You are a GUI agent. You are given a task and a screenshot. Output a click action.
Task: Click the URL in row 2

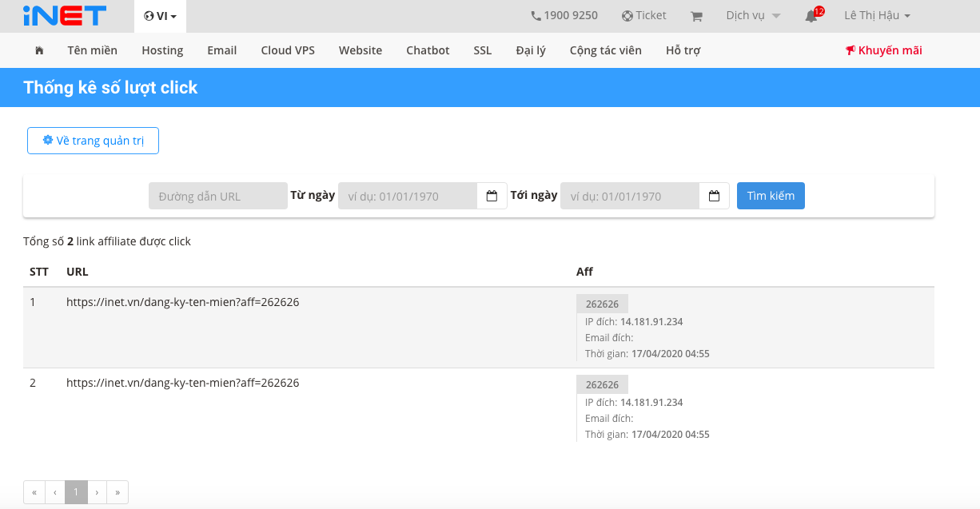tap(183, 383)
